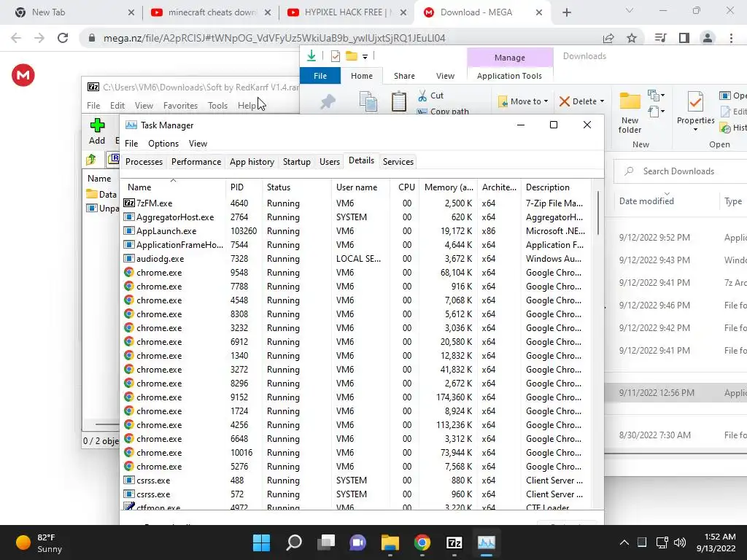Open the Chat icon on taskbar

click(357, 542)
